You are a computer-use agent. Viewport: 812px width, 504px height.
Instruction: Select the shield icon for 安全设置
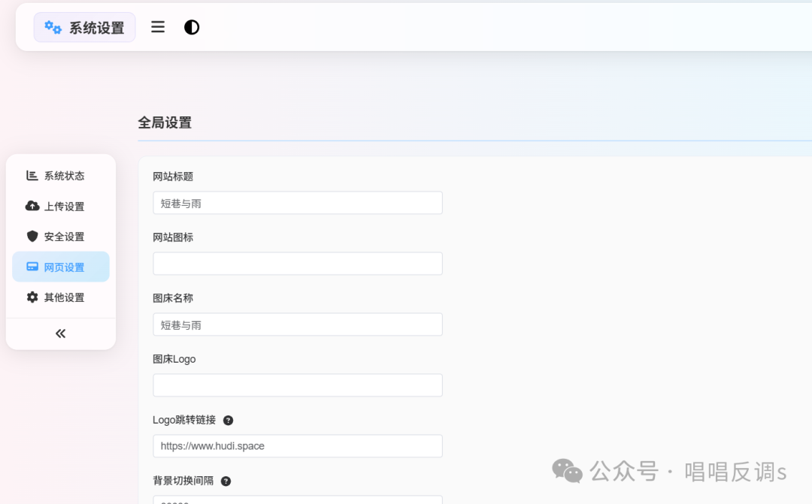coord(32,237)
